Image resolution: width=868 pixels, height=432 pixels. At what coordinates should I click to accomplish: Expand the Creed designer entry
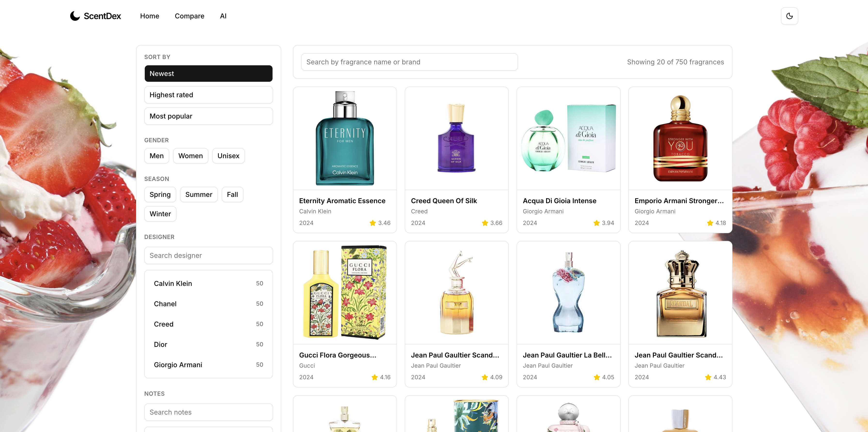point(164,324)
